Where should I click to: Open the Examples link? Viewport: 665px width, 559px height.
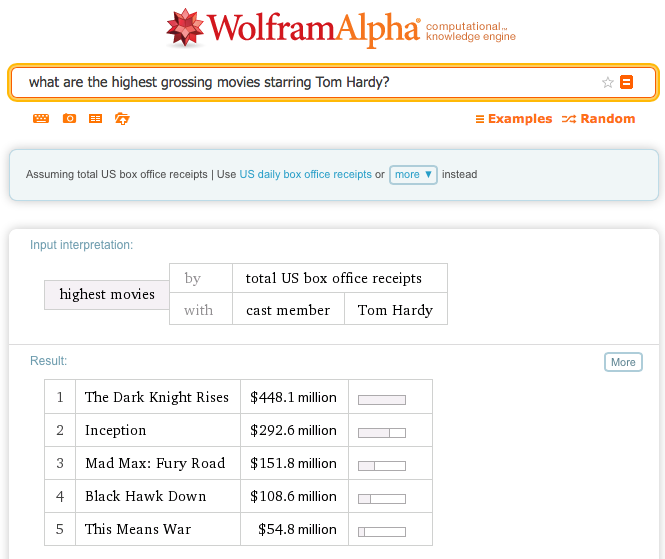coord(513,119)
